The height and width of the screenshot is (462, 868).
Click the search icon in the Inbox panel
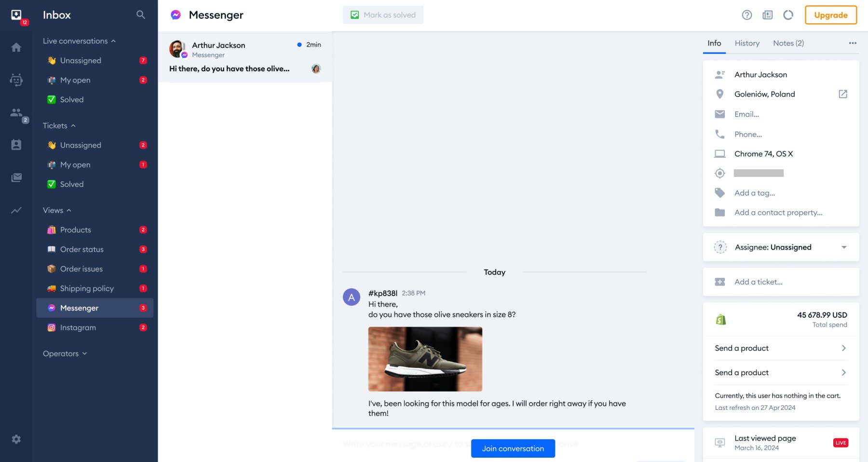[x=140, y=15]
